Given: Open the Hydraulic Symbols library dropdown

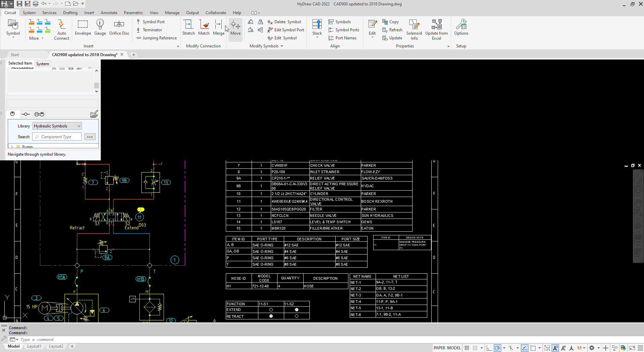Looking at the screenshot, I should point(57,126).
